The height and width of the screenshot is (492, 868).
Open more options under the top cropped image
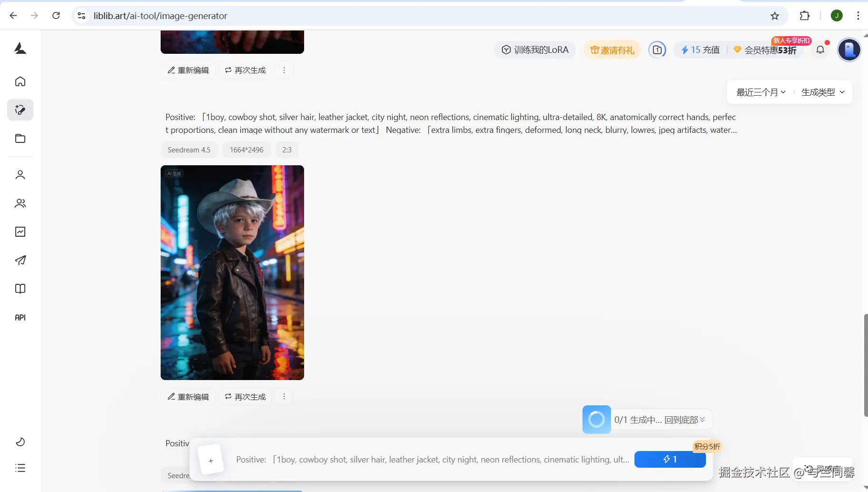coord(284,70)
